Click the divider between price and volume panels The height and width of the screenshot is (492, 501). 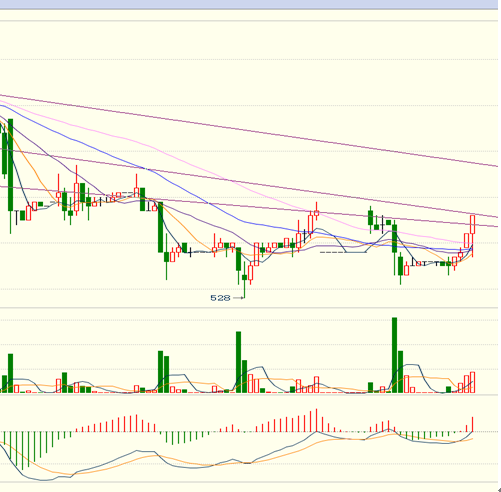pos(250,308)
